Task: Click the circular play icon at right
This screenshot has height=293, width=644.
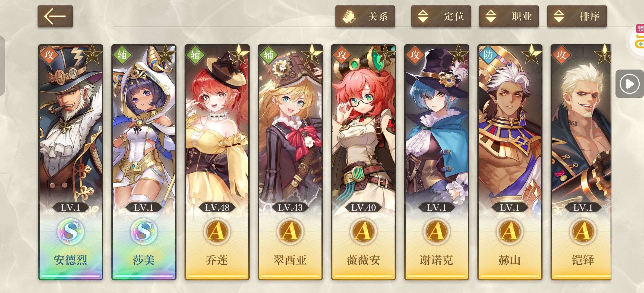Action: [629, 84]
